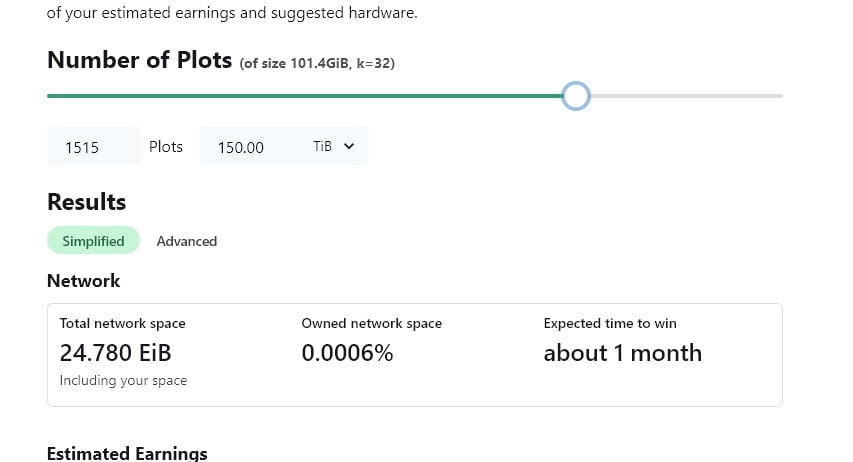The width and height of the screenshot is (853, 462).
Task: Select the Simplified results tab
Action: click(x=94, y=241)
